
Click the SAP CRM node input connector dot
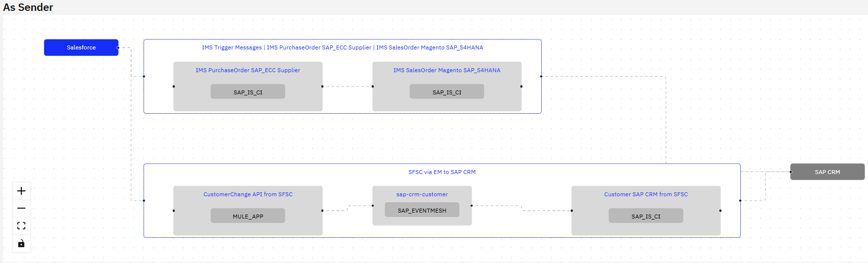(x=791, y=172)
